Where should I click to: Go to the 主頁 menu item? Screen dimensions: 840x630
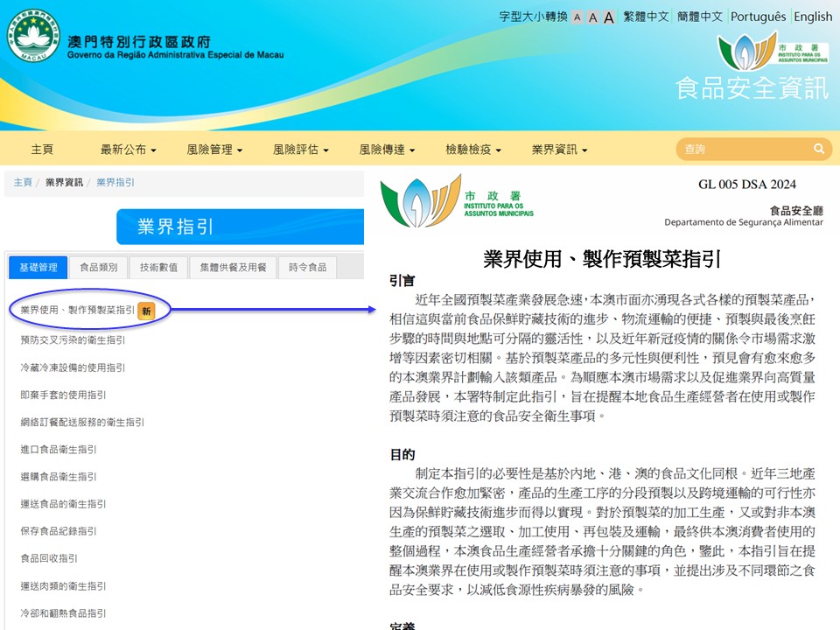pos(42,150)
